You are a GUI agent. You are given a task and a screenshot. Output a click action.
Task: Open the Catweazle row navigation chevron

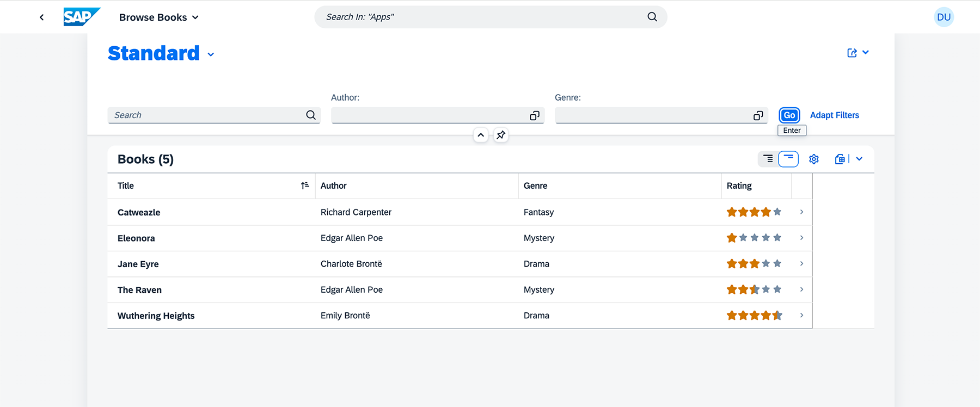tap(801, 212)
